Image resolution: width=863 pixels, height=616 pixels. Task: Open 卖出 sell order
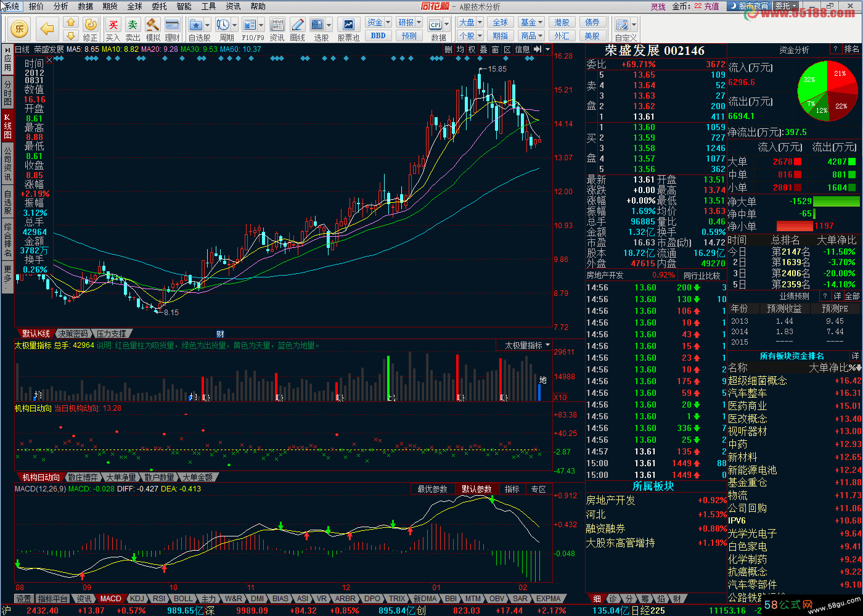[133, 25]
